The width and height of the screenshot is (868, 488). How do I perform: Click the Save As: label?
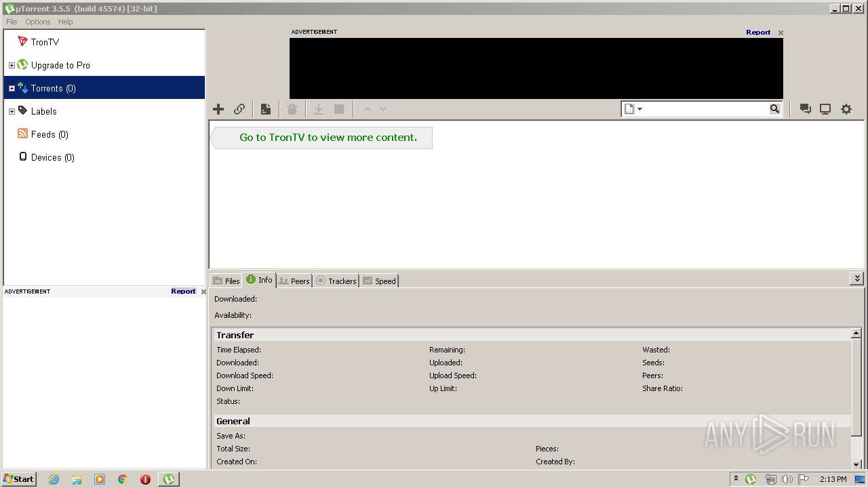click(x=231, y=436)
